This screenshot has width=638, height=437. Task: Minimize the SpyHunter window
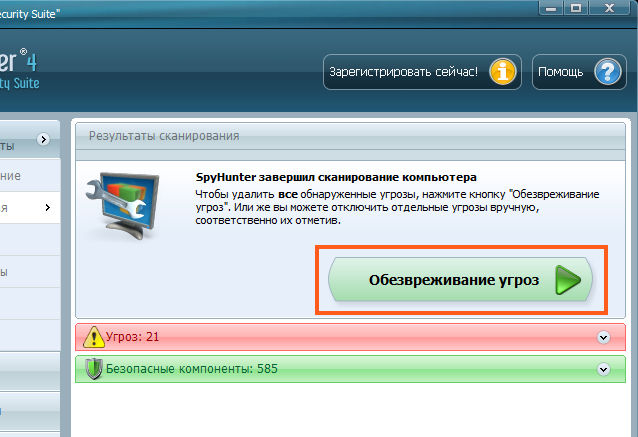click(551, 8)
